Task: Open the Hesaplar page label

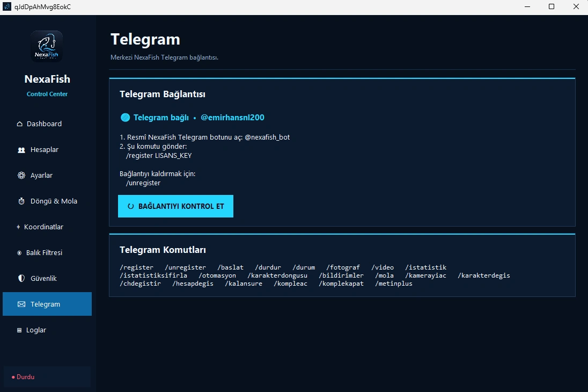Action: pyautogui.click(x=44, y=149)
